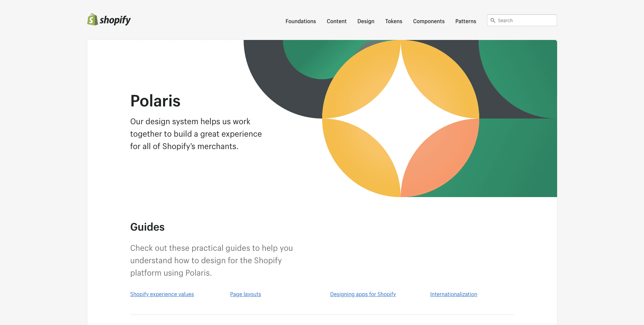This screenshot has height=325, width=644.
Task: Open the Content menu
Action: [337, 21]
